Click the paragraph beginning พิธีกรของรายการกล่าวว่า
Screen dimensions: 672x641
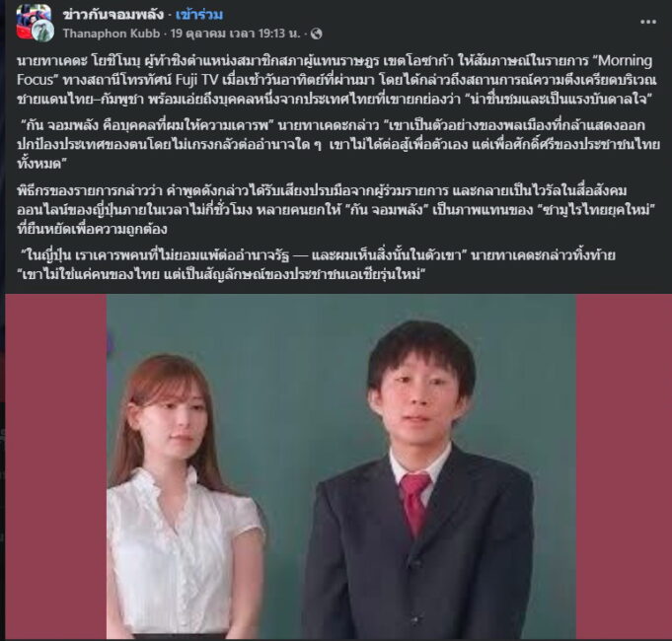(335, 210)
